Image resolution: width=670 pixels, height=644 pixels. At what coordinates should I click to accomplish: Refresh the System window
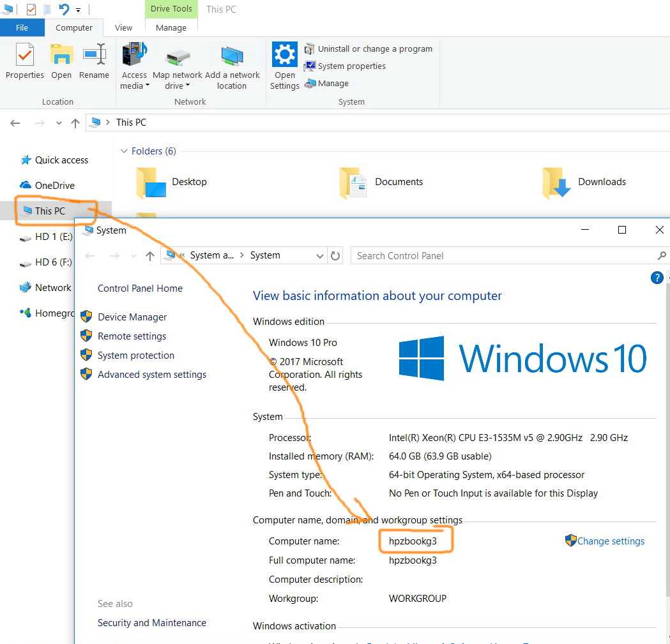pos(335,256)
